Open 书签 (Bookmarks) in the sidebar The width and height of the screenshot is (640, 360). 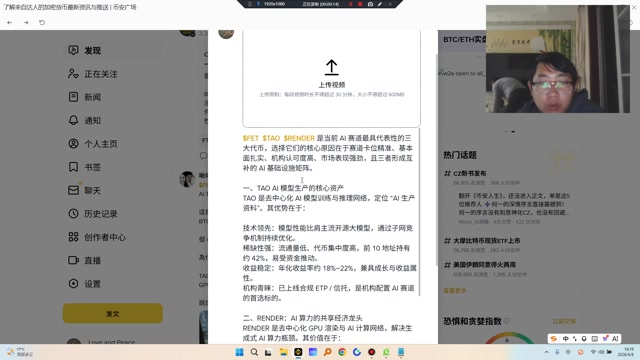pyautogui.click(x=84, y=167)
